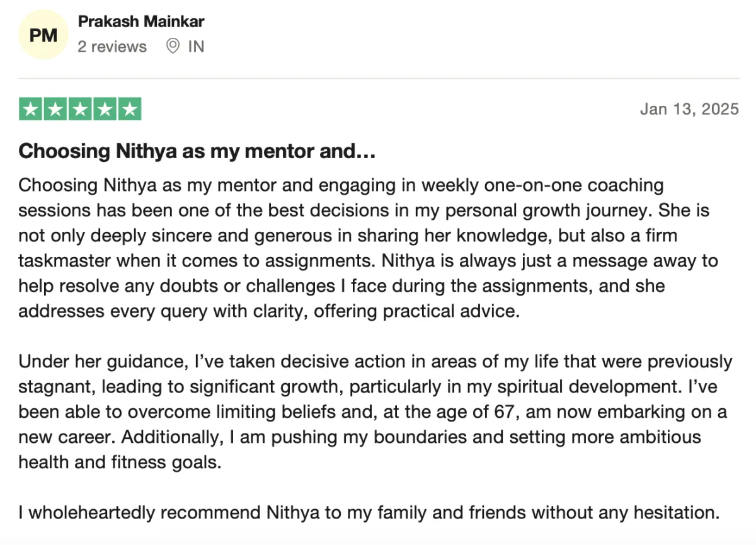Click the "health and fitness goals." line
This screenshot has height=545, width=756.
120,462
